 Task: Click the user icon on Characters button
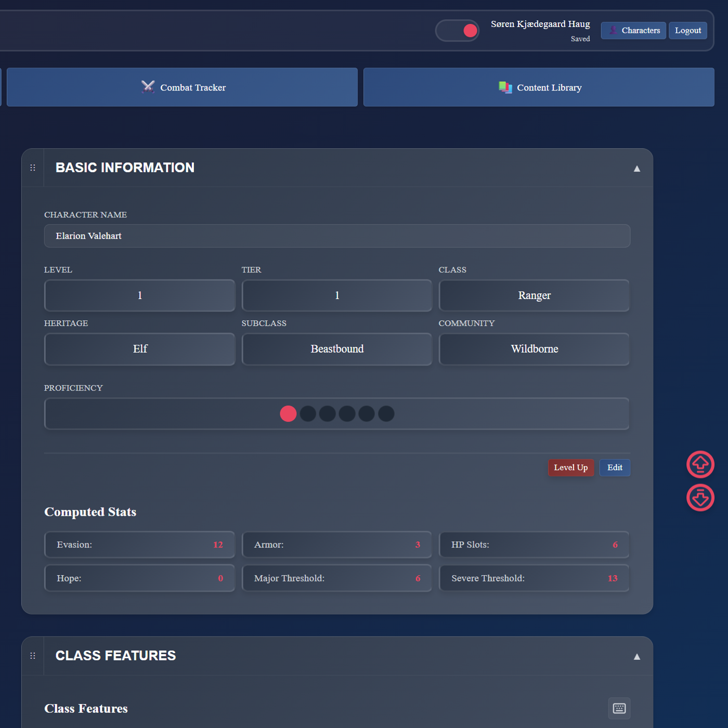(613, 31)
